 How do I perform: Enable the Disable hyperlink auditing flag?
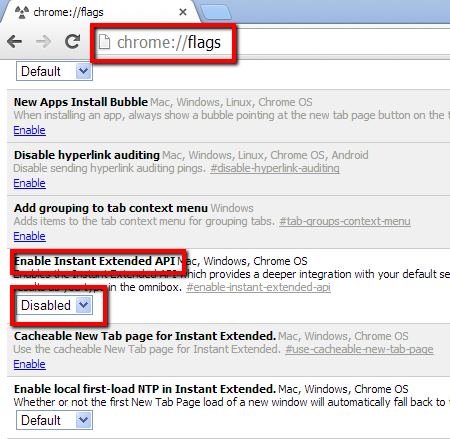pos(29,183)
